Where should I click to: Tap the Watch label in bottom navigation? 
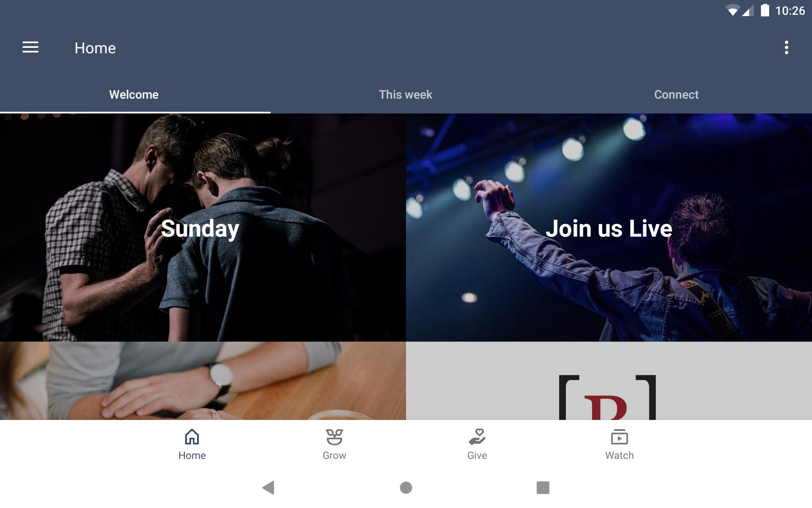619,456
